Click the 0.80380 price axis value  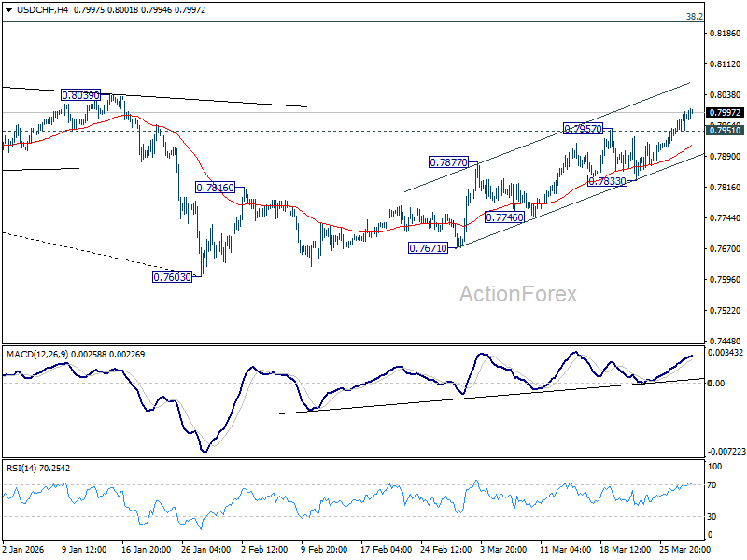[x=726, y=95]
